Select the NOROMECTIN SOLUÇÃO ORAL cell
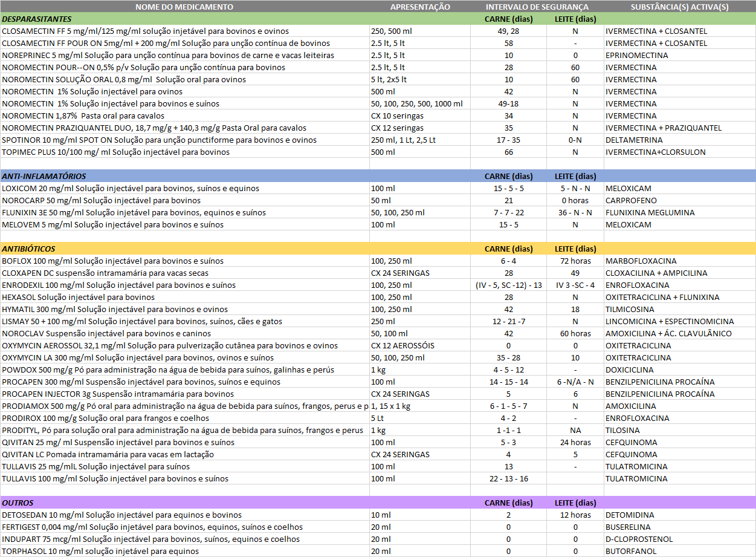Image resolution: width=756 pixels, height=557 pixels. coord(184,79)
